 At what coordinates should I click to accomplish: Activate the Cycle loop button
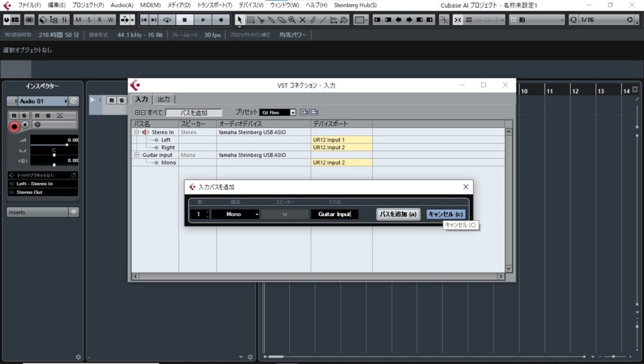(167, 20)
